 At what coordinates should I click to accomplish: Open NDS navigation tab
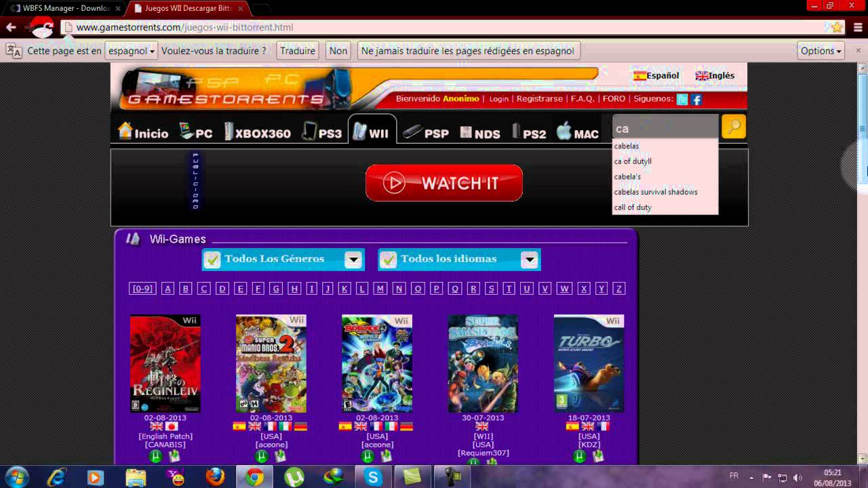click(x=480, y=132)
